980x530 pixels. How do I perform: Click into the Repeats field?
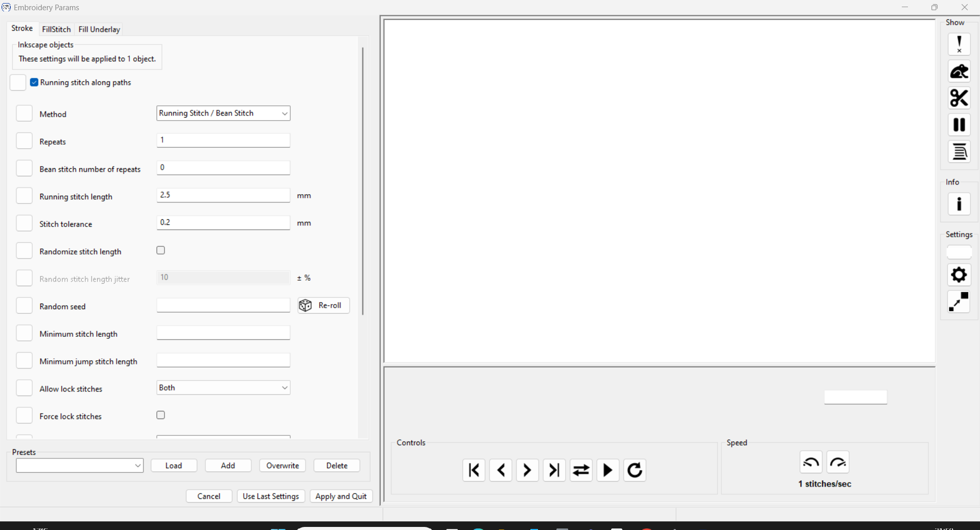pyautogui.click(x=223, y=140)
